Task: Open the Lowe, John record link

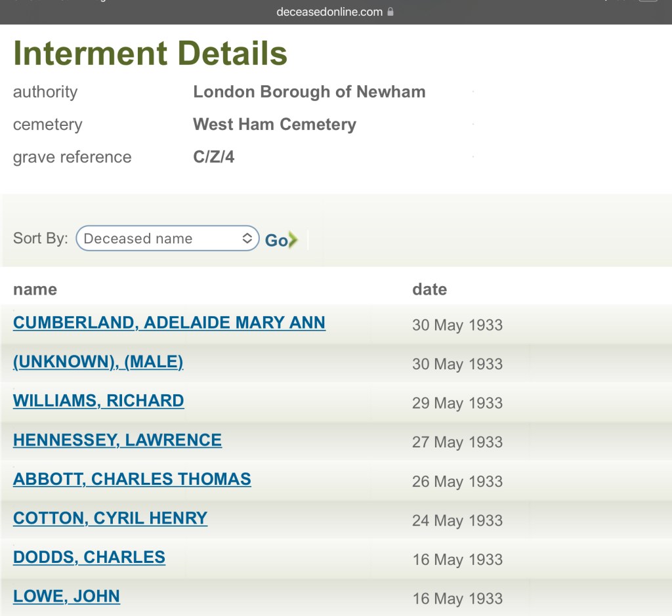Action: click(66, 596)
